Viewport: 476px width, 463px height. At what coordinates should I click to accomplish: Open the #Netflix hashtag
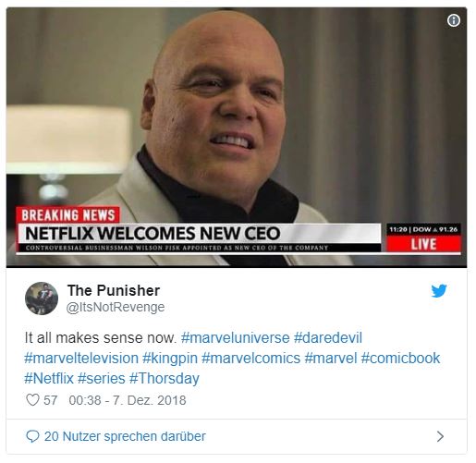(49, 378)
